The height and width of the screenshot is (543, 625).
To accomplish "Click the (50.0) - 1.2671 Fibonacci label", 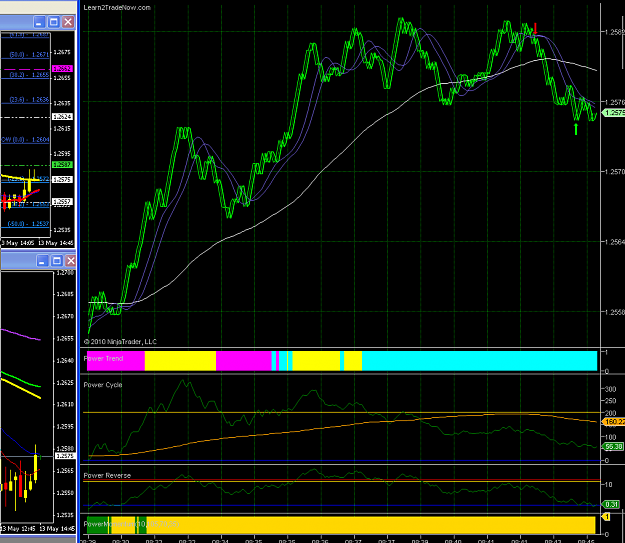I will (29, 54).
